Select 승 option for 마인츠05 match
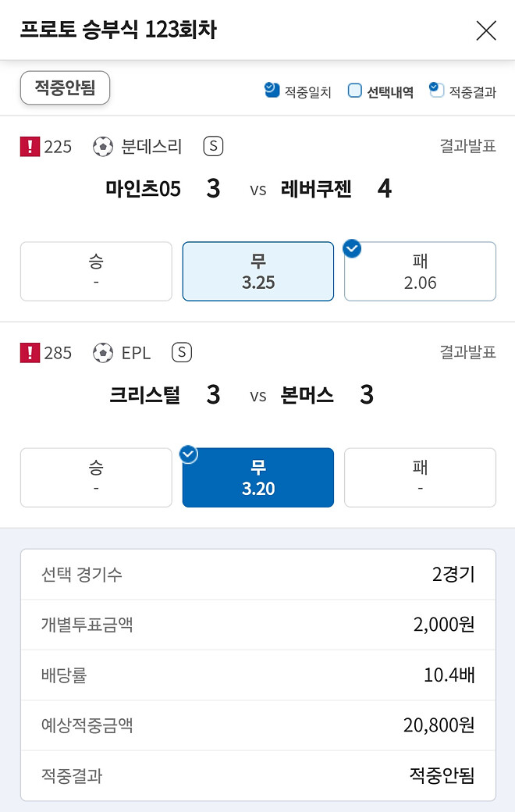515x812 pixels. 96,271
